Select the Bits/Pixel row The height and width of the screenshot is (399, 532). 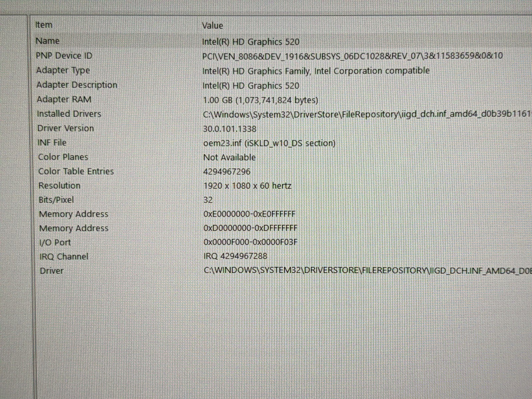point(56,200)
